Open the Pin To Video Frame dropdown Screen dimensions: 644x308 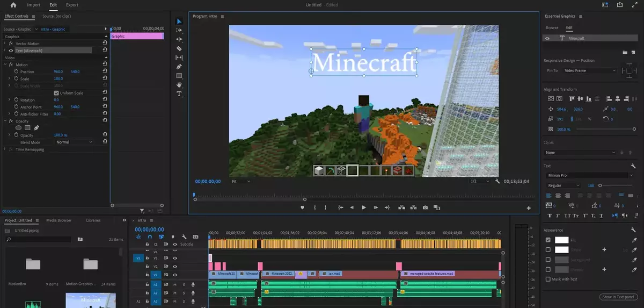pos(590,70)
